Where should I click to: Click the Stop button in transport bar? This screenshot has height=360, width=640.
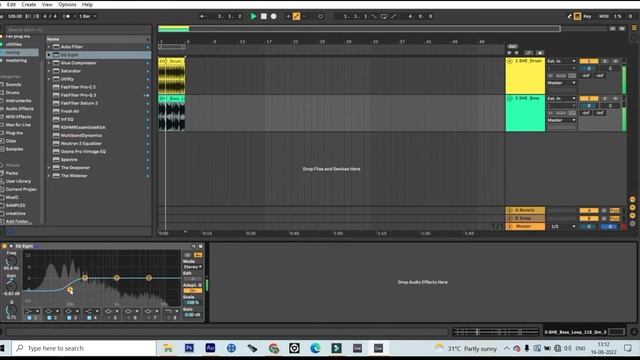coord(264,16)
